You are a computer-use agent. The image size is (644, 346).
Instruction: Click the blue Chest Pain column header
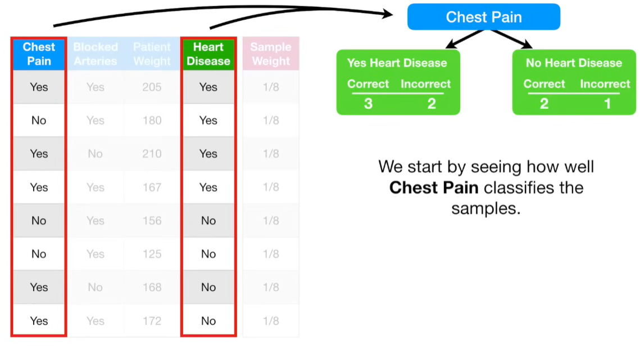pyautogui.click(x=39, y=54)
